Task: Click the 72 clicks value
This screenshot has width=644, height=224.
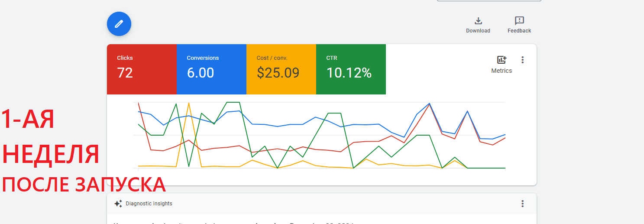Action: (x=125, y=73)
